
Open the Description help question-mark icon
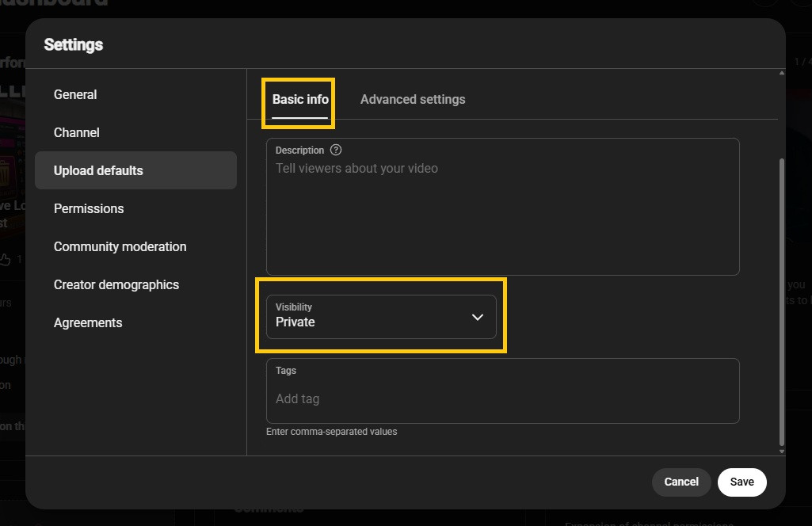(x=336, y=151)
